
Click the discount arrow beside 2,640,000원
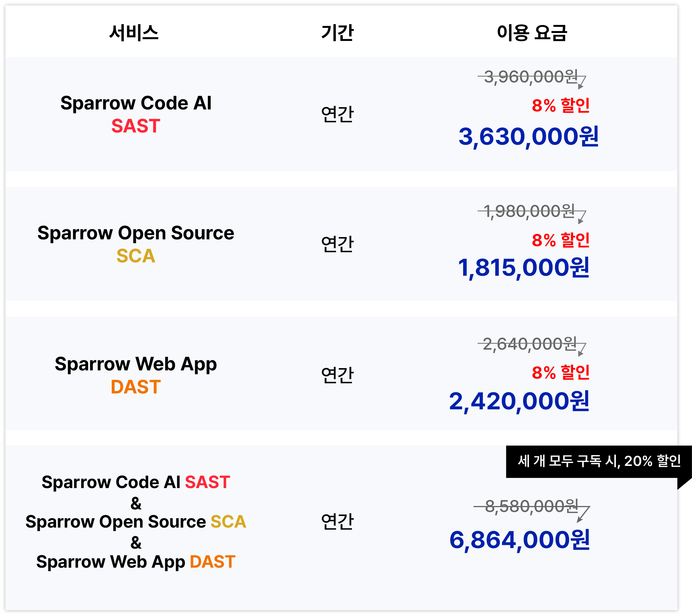(582, 349)
